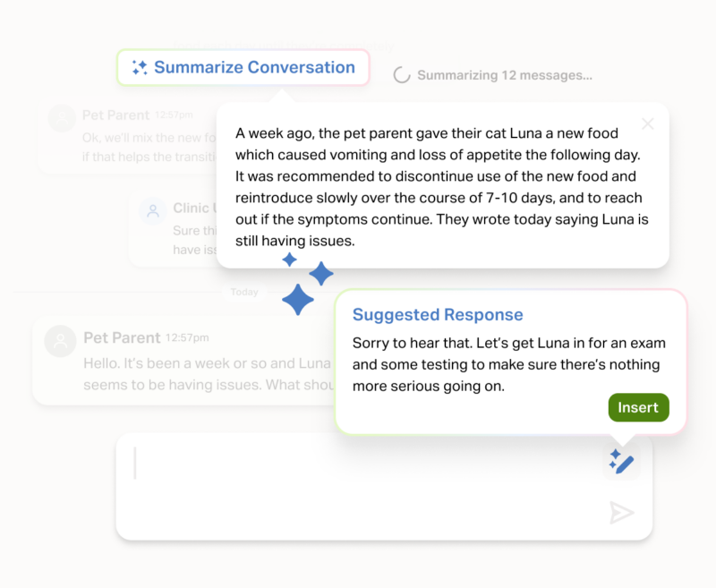Click the sparkle icon beside Summarize Conversation
Image resolution: width=716 pixels, height=588 pixels.
140,67
